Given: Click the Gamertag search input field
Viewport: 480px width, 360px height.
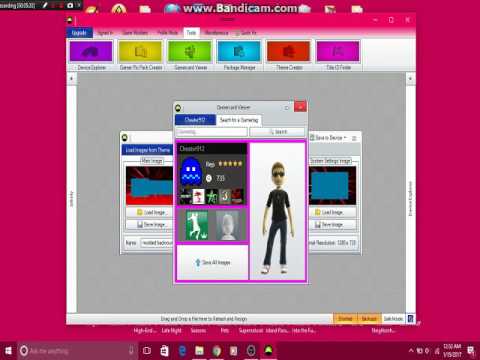Looking at the screenshot, I should point(211,132).
